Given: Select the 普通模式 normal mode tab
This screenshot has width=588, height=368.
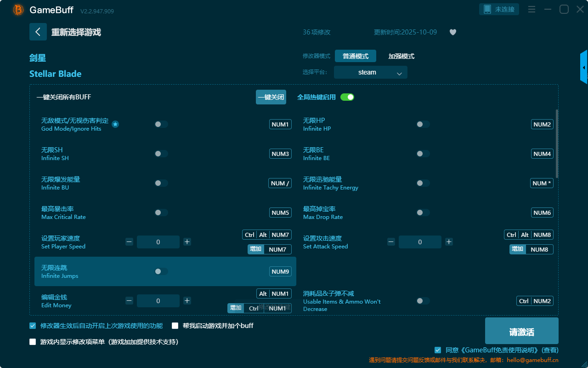Looking at the screenshot, I should click(x=355, y=56).
